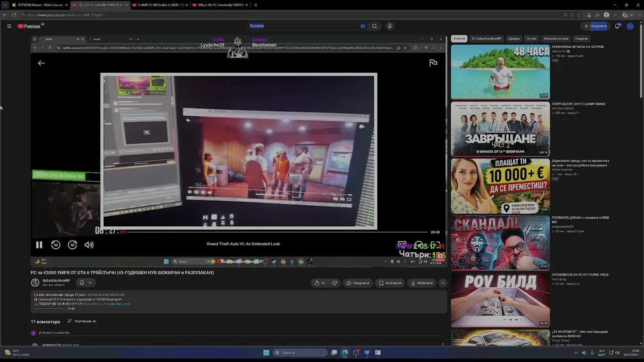Click the YouTube search magnifier button

click(x=374, y=26)
